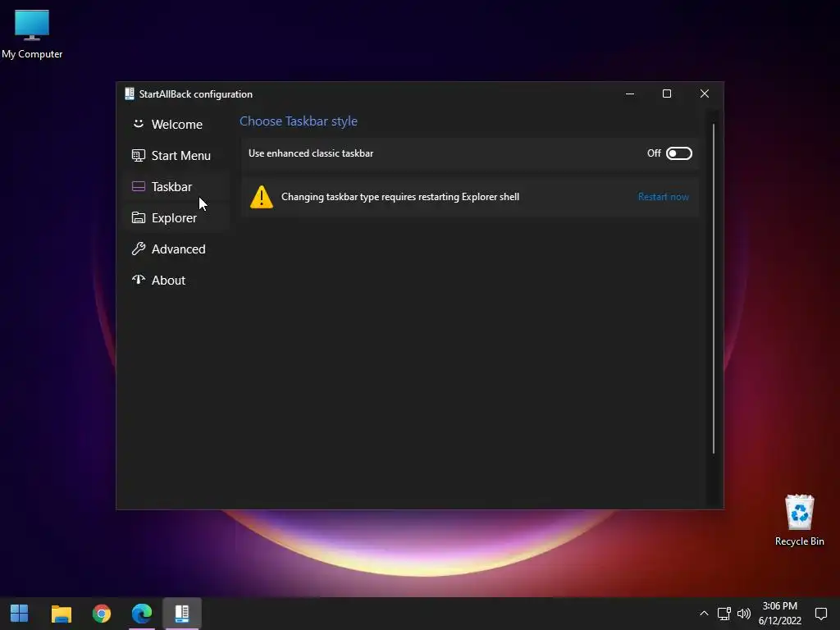Screen dimensions: 840x630
Task: Open the network tray icon
Action: (724, 614)
